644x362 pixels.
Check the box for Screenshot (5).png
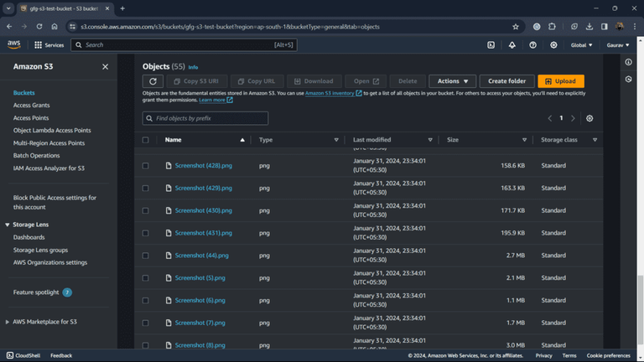coord(145,278)
